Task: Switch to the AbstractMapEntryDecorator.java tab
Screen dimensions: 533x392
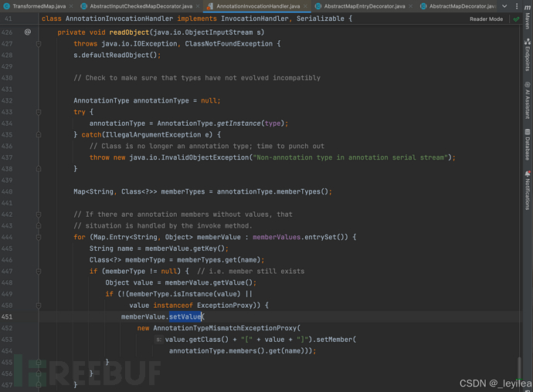Action: [x=365, y=6]
